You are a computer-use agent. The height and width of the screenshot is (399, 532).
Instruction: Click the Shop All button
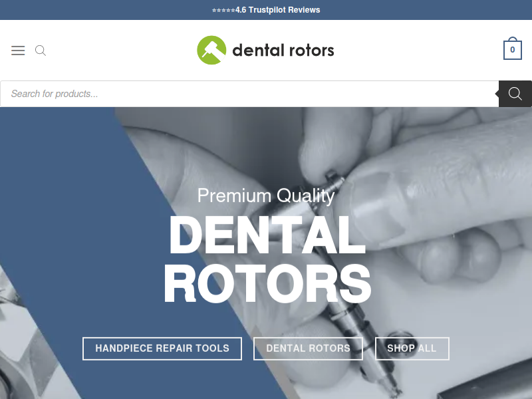click(x=412, y=348)
